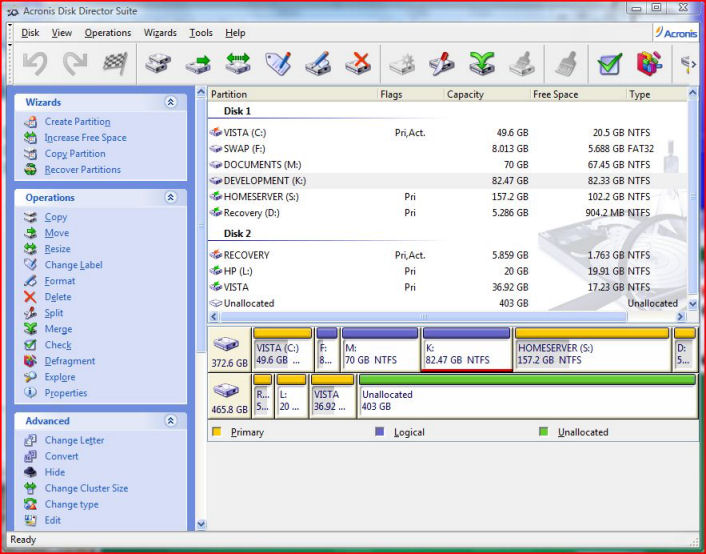Click the label tag toolbar icon

click(277, 64)
